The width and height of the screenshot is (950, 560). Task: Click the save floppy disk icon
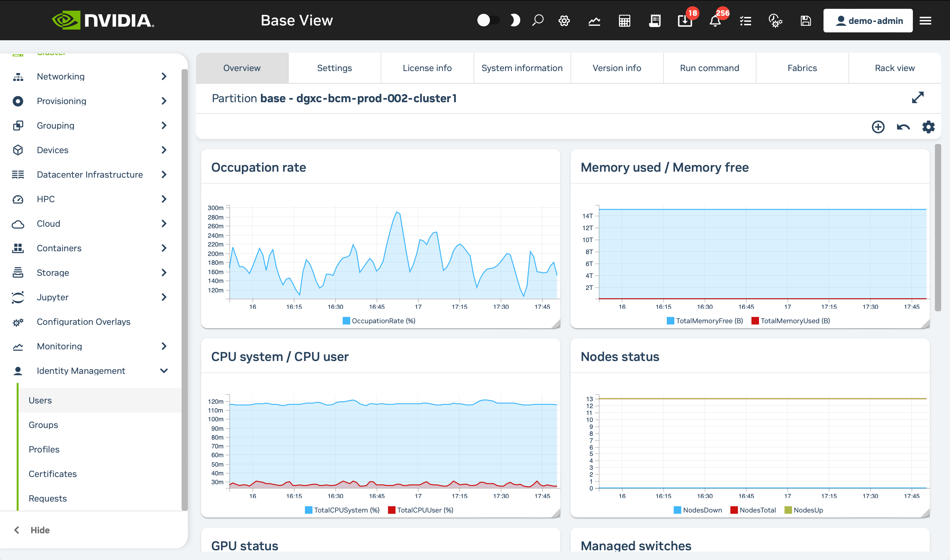pyautogui.click(x=806, y=20)
